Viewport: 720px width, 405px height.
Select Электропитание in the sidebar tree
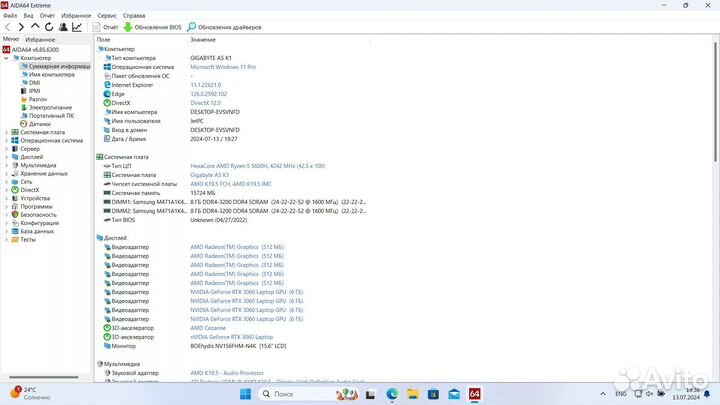click(x=49, y=107)
